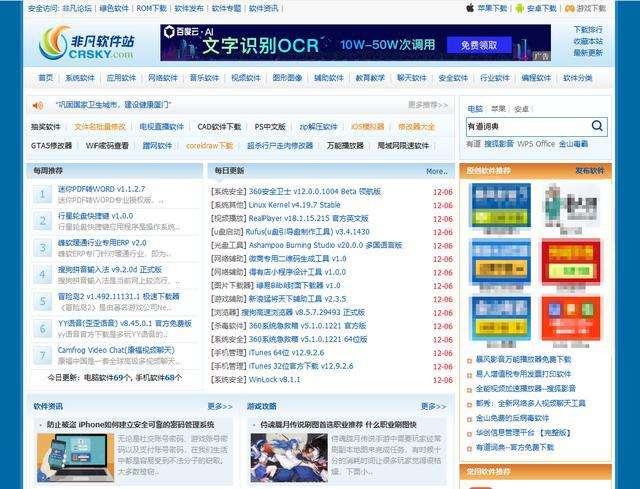Viewport: 640px width, 489px height.
Task: Open the anime game guide thumbnail
Action: click(x=289, y=458)
